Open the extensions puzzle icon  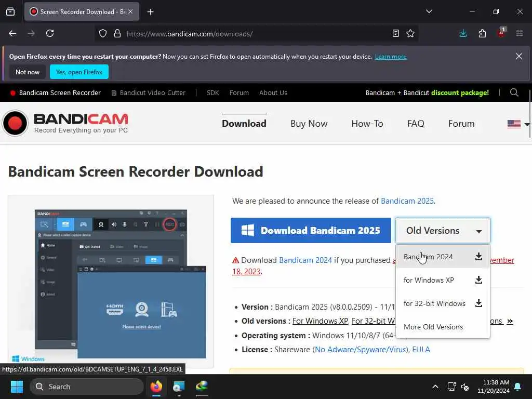[x=482, y=33]
